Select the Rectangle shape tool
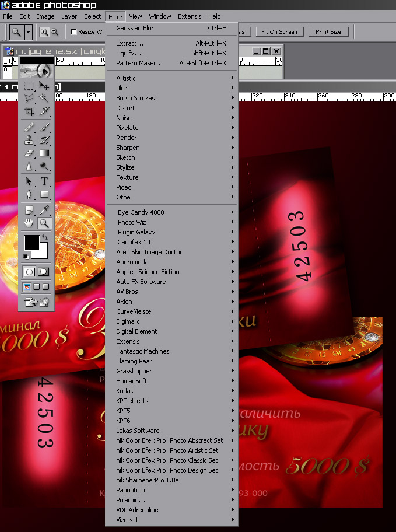The image size is (396, 532). tap(44, 194)
